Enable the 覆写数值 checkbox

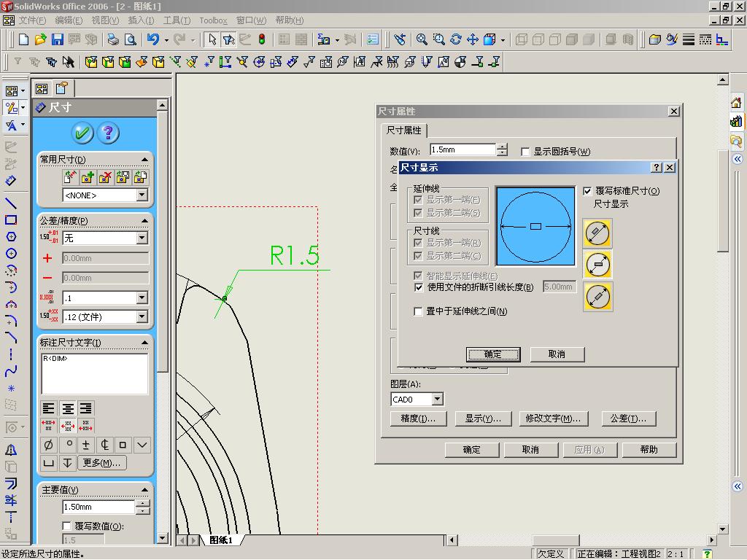(x=66, y=526)
